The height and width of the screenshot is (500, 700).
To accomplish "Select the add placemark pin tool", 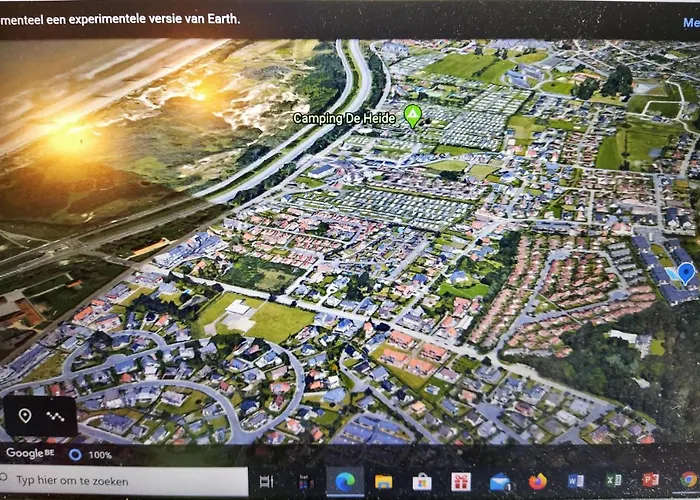I will [x=25, y=416].
